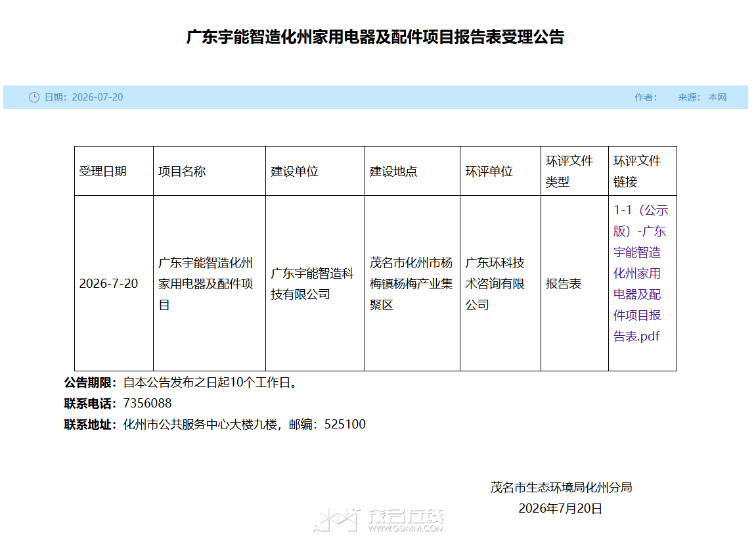The image size is (756, 535).
Task: Click the 来源： 本网 source text
Action: pyautogui.click(x=702, y=97)
